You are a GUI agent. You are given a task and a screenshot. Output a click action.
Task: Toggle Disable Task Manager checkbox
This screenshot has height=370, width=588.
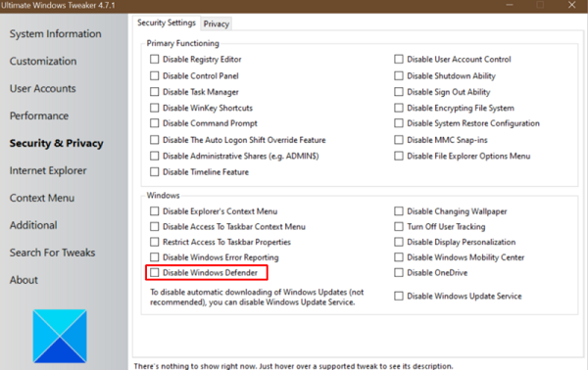click(x=154, y=92)
